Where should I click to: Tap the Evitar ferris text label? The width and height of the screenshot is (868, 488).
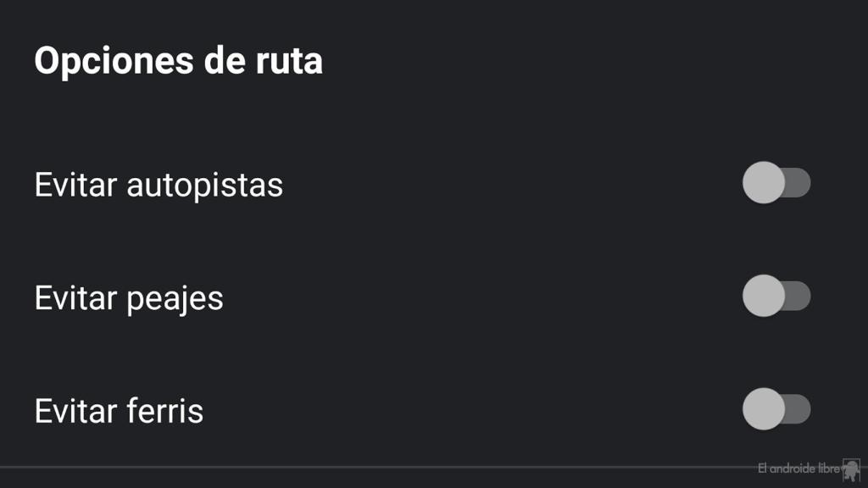click(x=119, y=410)
